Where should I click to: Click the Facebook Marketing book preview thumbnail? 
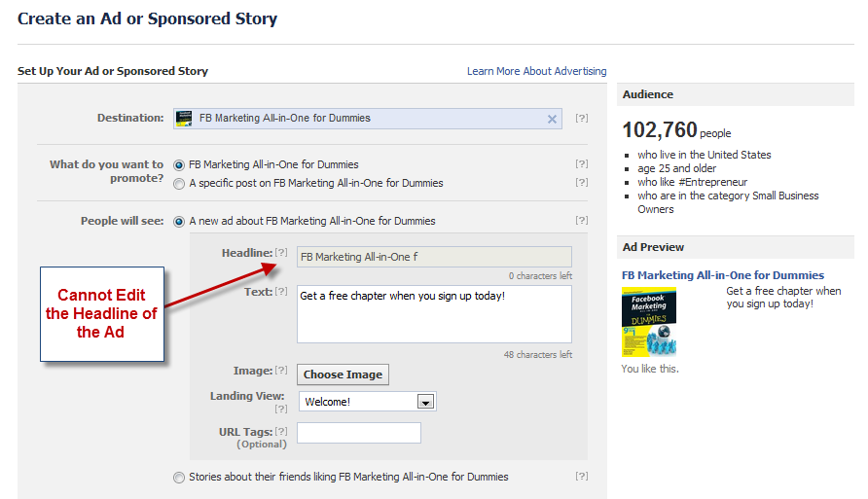click(649, 322)
